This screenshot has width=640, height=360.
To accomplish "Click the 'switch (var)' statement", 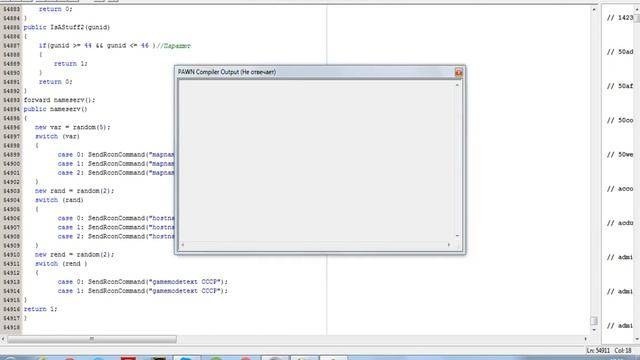I will coord(57,136).
